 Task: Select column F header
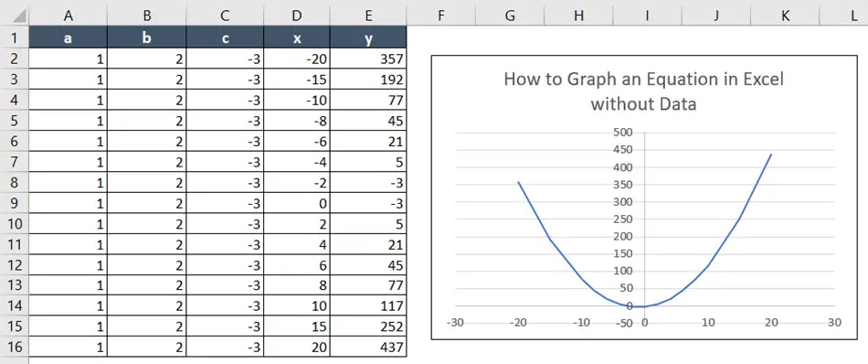click(x=441, y=16)
